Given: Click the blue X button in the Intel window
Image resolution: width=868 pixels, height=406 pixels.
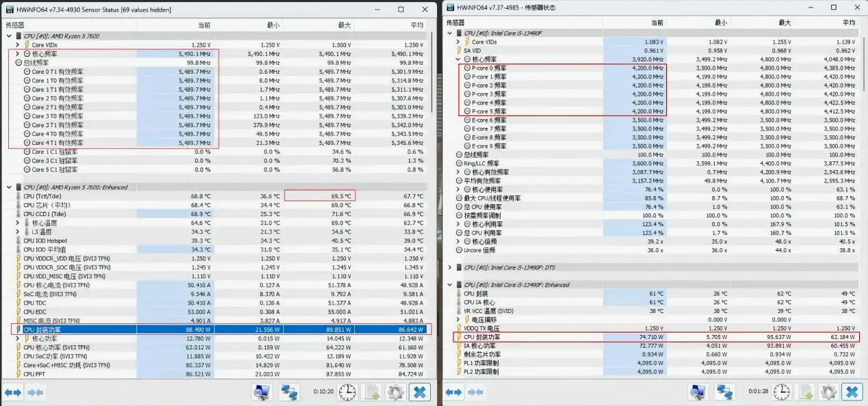Looking at the screenshot, I should click(x=852, y=392).
